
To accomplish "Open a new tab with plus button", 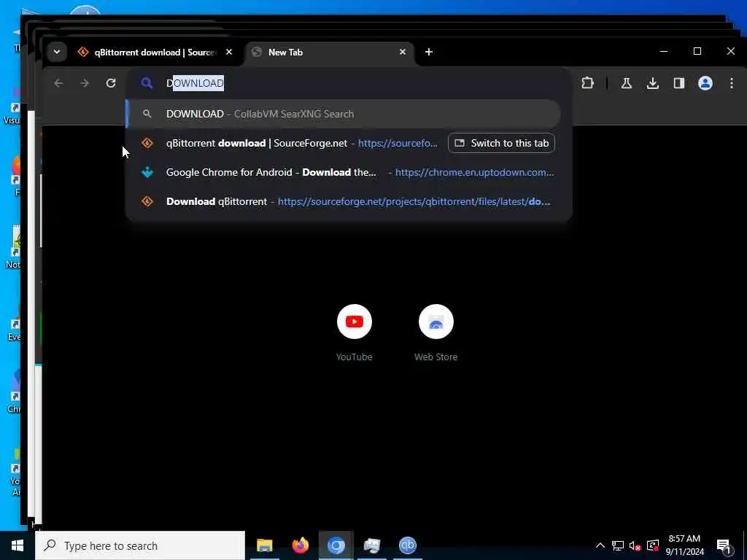I will tap(429, 52).
